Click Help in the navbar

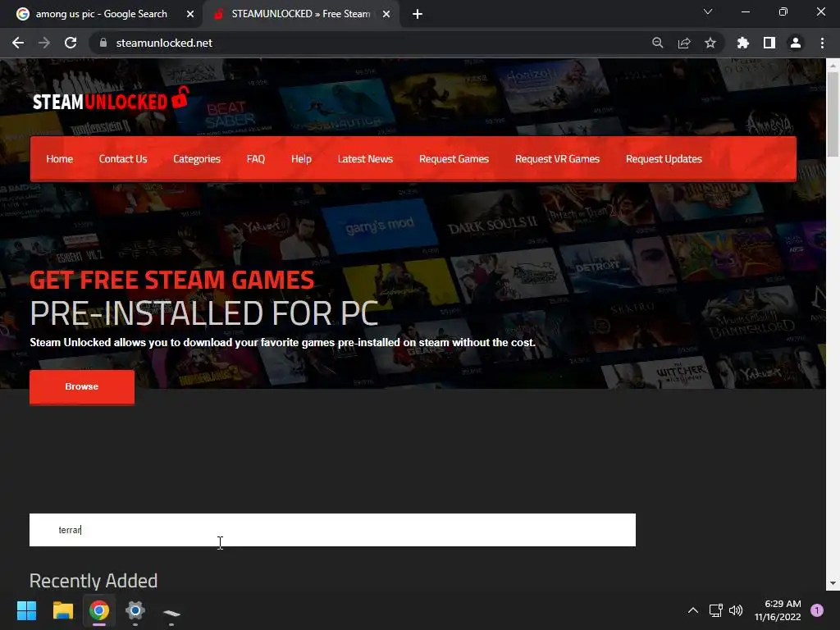301,159
